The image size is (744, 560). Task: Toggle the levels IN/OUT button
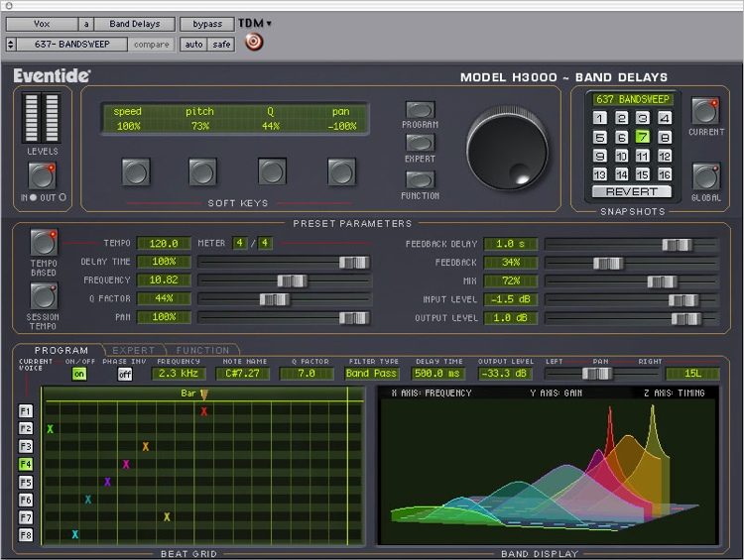(x=42, y=175)
